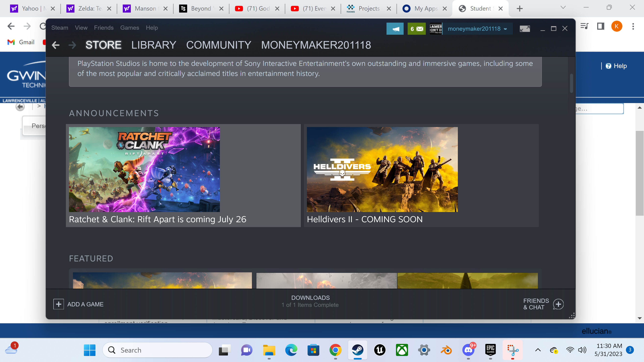Go forward in Steam navigation
The width and height of the screenshot is (644, 362).
pos(72,45)
